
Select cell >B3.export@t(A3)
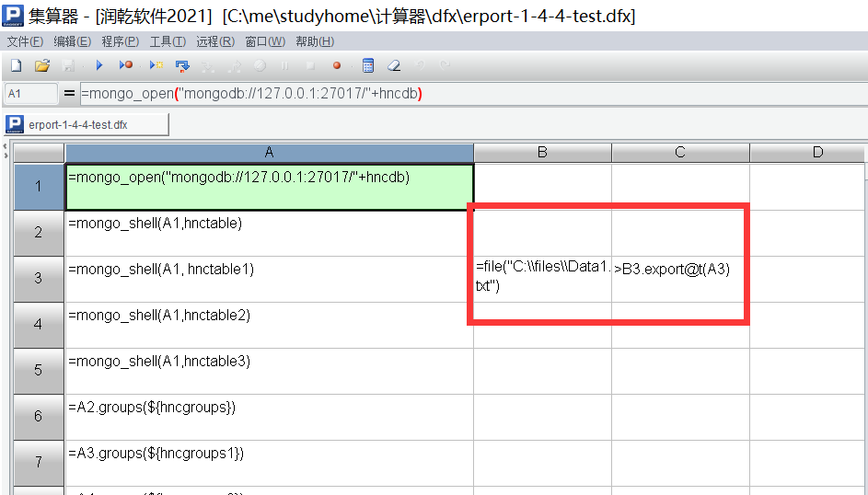pos(680,279)
